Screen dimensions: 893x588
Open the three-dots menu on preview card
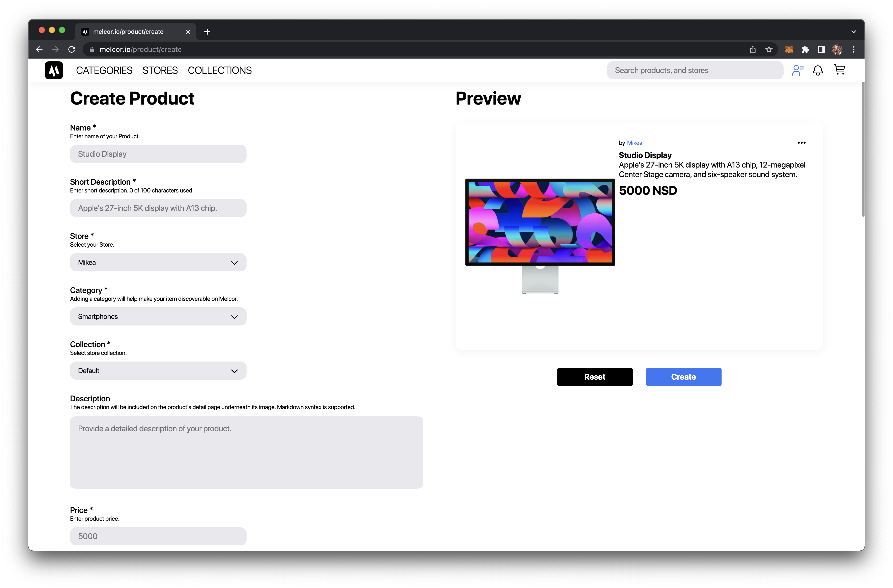pos(802,143)
